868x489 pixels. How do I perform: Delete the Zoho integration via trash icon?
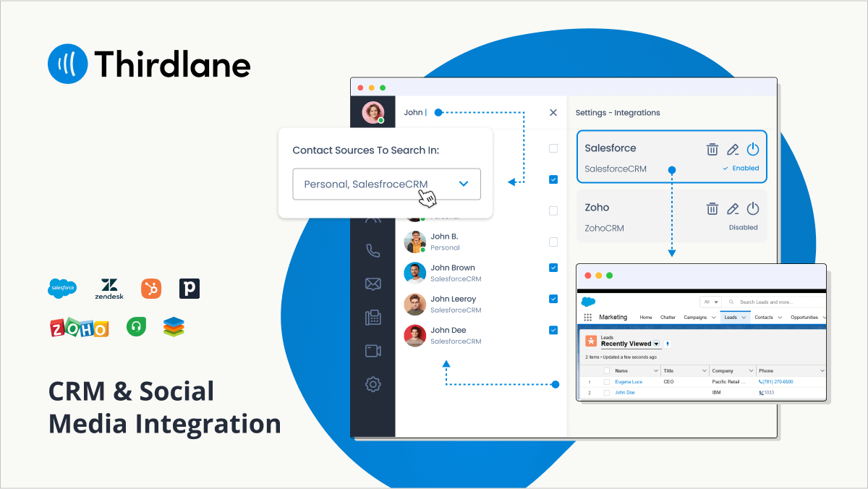click(712, 208)
